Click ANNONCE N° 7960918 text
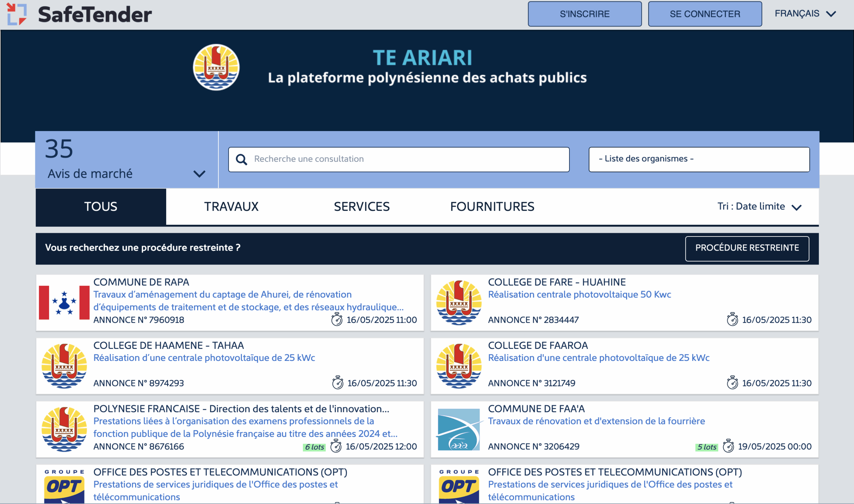This screenshot has width=854, height=504. click(138, 320)
